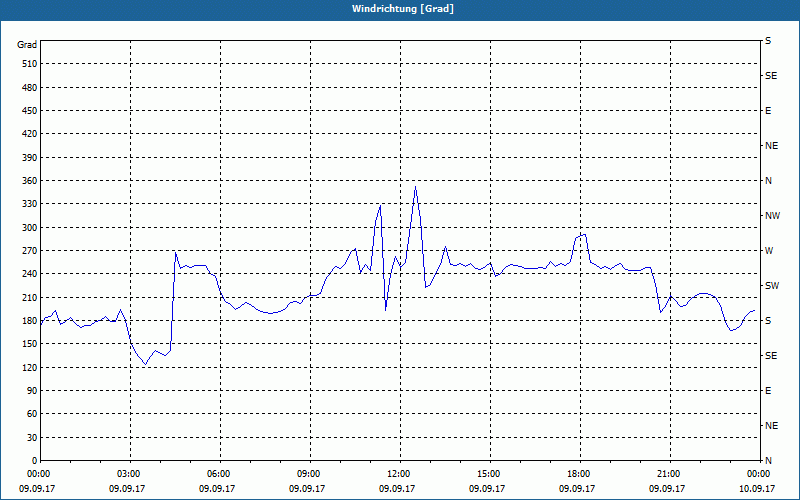Select the 60 y-axis tick label
Screen dimensions: 800x500
32,414
